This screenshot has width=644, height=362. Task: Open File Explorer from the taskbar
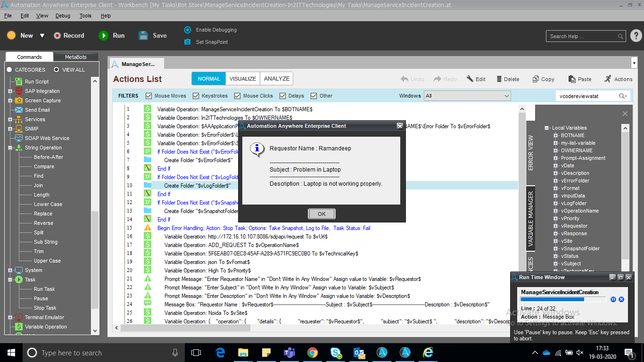243,353
